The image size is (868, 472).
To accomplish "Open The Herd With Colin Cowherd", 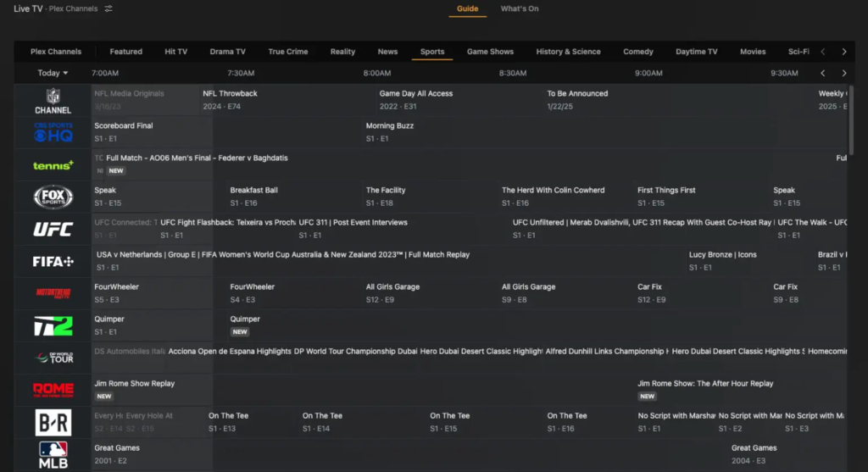I will click(567, 197).
